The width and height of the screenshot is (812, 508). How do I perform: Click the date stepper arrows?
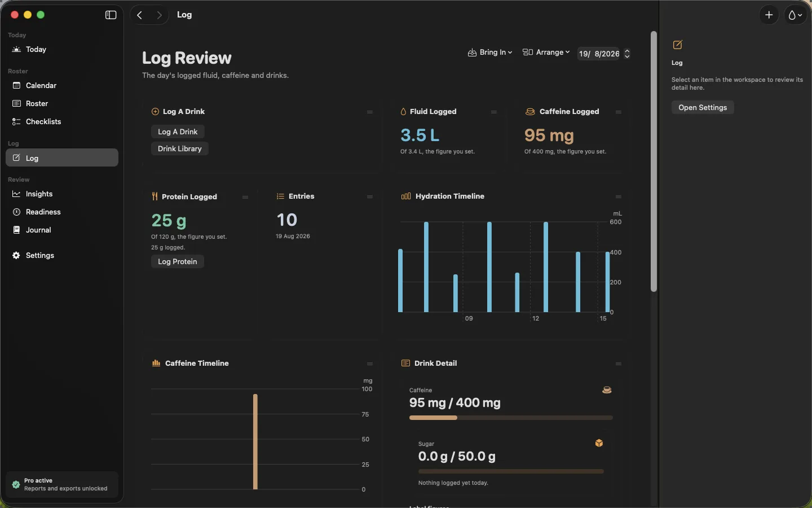627,54
